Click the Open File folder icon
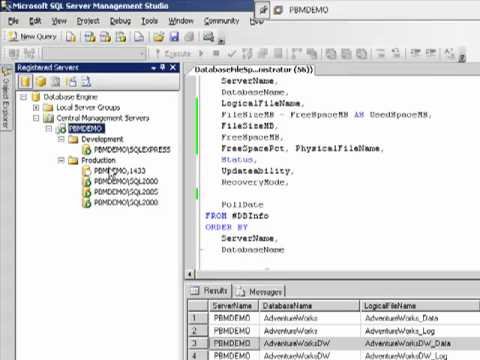 tap(159, 37)
